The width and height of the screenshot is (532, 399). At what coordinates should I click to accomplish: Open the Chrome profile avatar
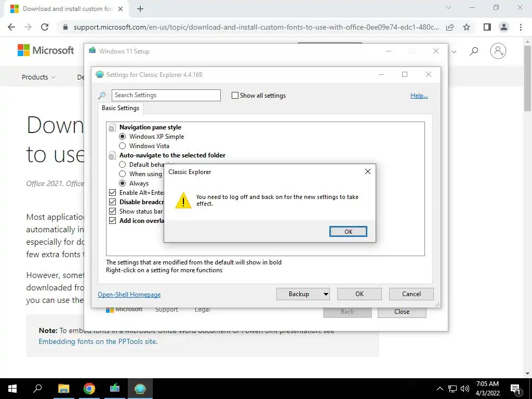pos(504,27)
